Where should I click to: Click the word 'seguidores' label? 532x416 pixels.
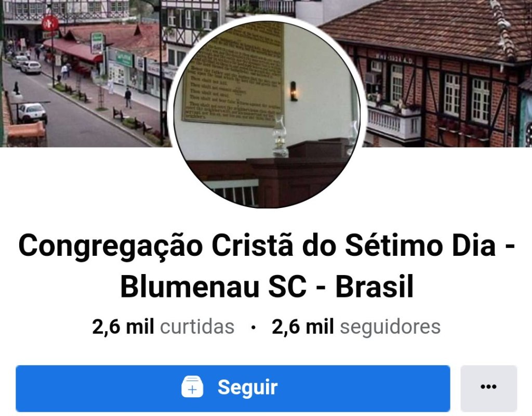coord(390,327)
